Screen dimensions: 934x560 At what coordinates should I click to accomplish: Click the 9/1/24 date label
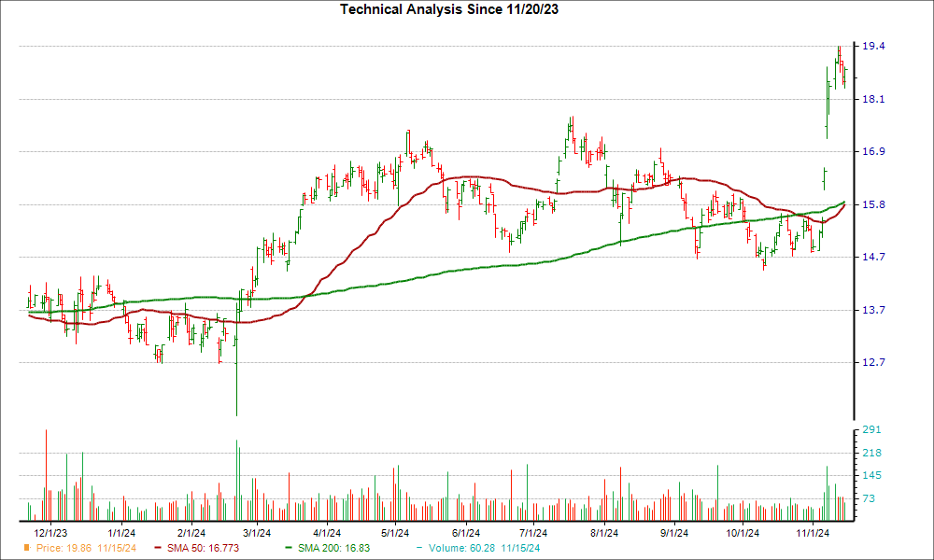[673, 533]
